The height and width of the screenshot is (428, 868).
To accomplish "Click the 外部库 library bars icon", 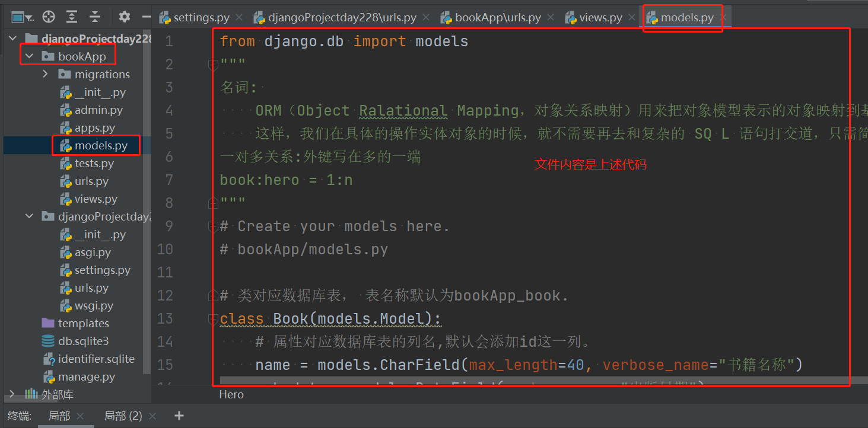I will [31, 395].
